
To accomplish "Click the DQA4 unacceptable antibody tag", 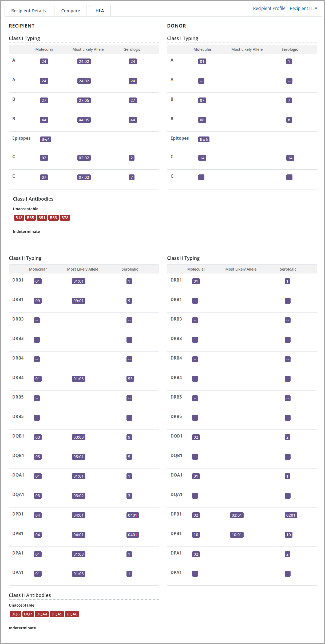I will point(42,614).
